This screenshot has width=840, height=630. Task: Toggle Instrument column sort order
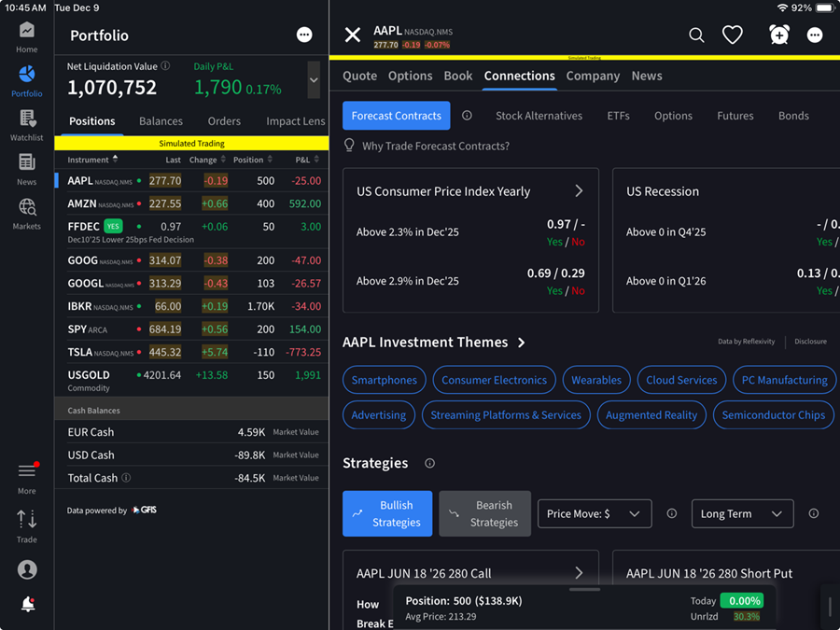tap(93, 160)
